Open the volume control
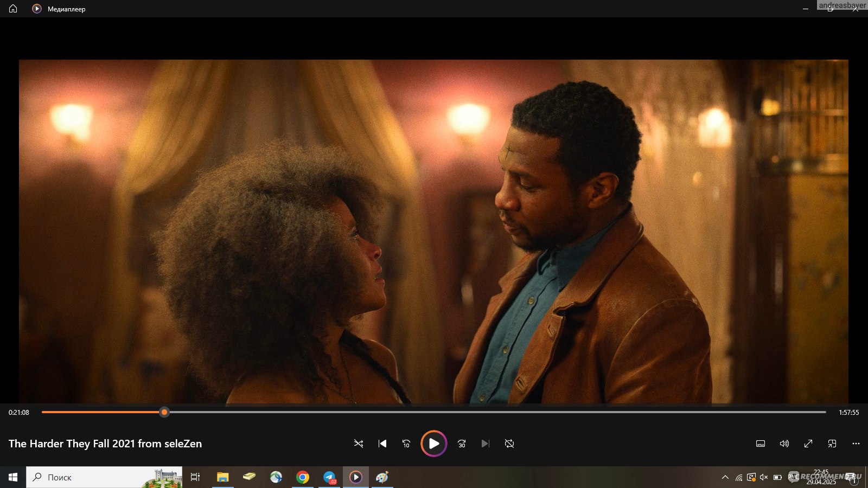Screen dimensions: 868x488 784,444
